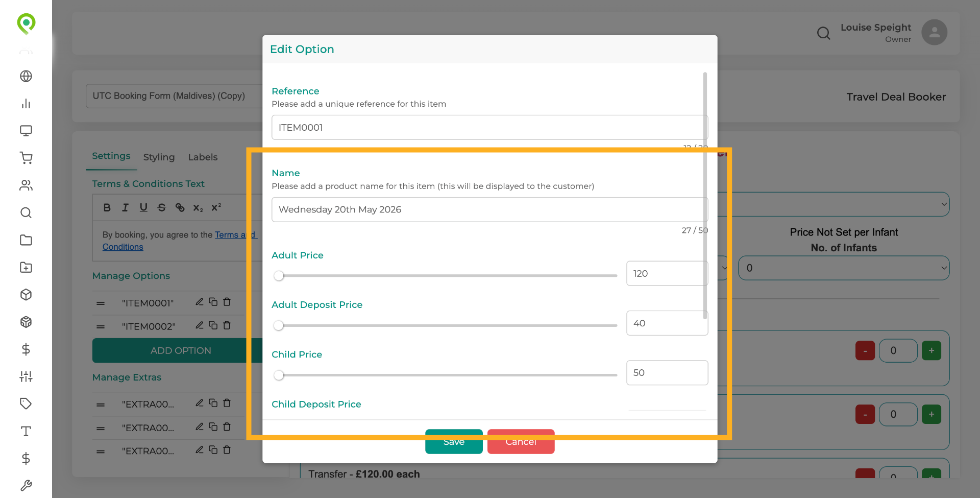This screenshot has width=980, height=498.
Task: Increase the first quantity with the plus stepper
Action: 931,350
